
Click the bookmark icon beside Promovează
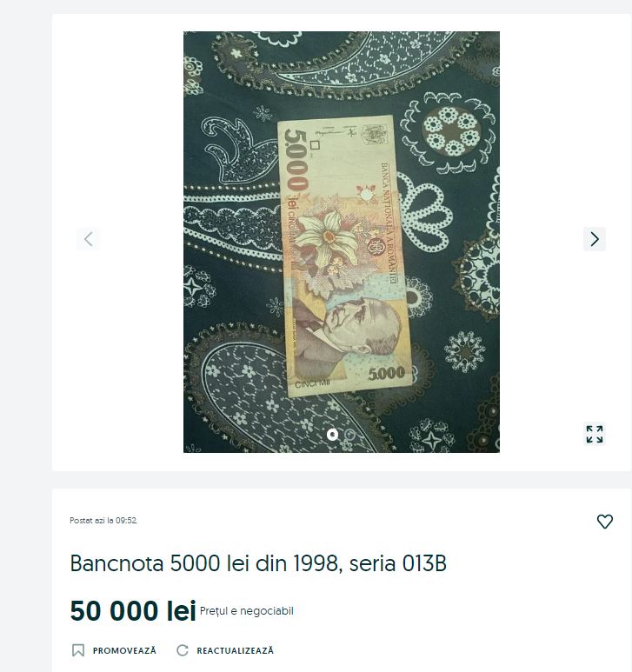click(78, 650)
